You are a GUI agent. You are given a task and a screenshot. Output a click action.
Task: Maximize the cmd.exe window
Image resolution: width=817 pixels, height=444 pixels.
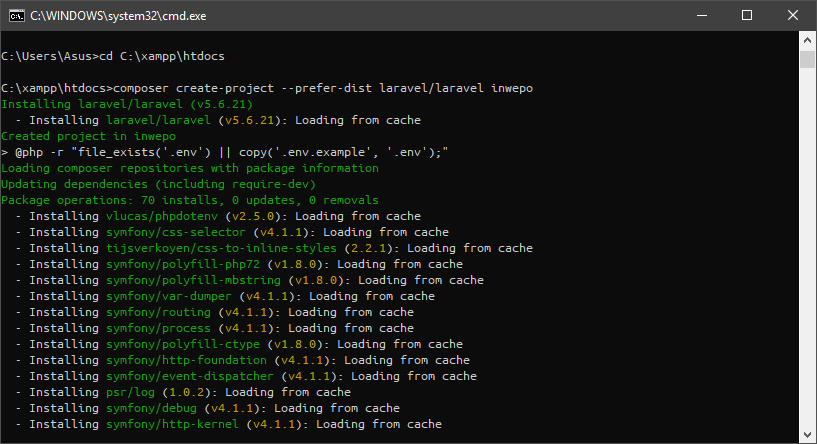click(748, 16)
